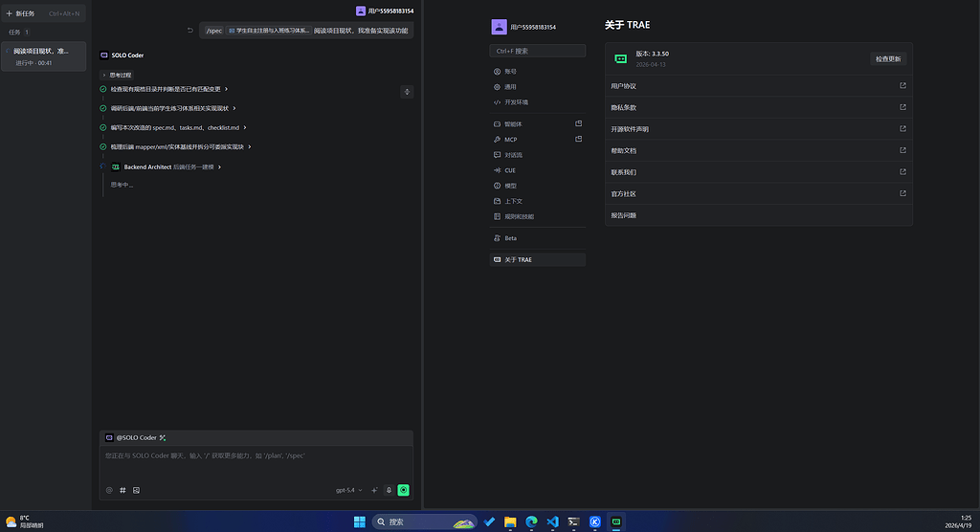The image size is (980, 532).
Task: Click the undo arrow beside the /spec message
Action: tap(190, 30)
